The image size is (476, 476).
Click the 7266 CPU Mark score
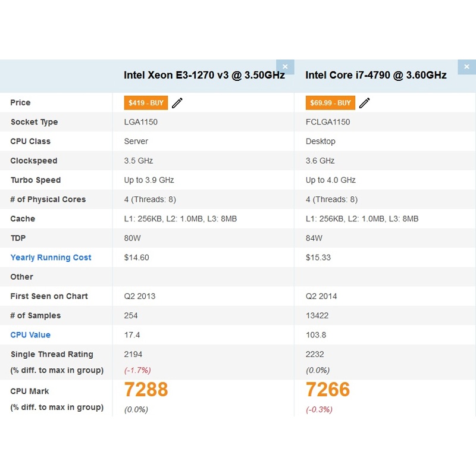[328, 390]
